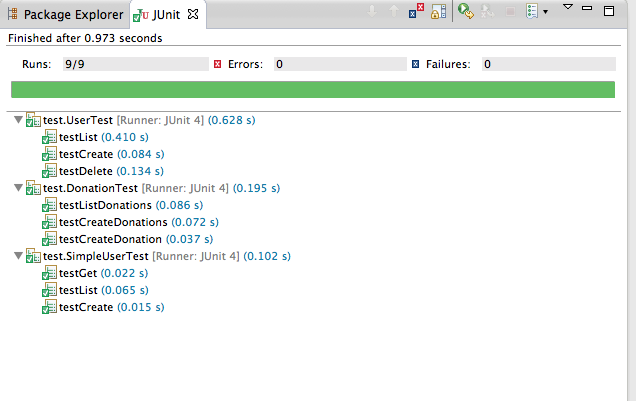Open the Test Run History icon

[532, 11]
